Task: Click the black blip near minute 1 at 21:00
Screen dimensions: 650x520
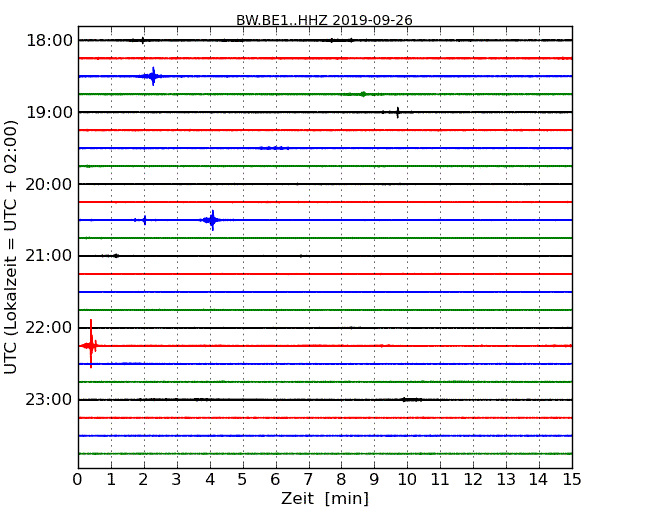Action: [116, 256]
